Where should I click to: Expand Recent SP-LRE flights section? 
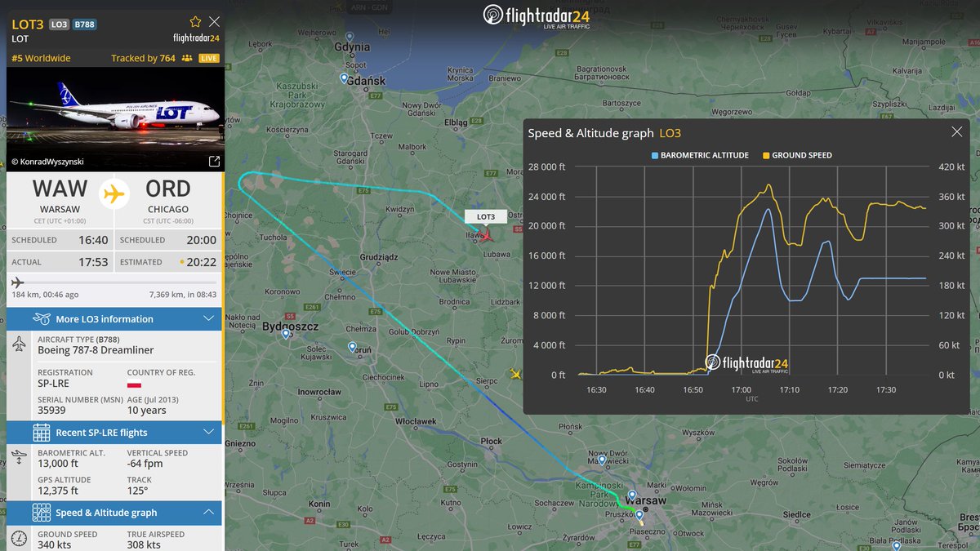(x=114, y=432)
